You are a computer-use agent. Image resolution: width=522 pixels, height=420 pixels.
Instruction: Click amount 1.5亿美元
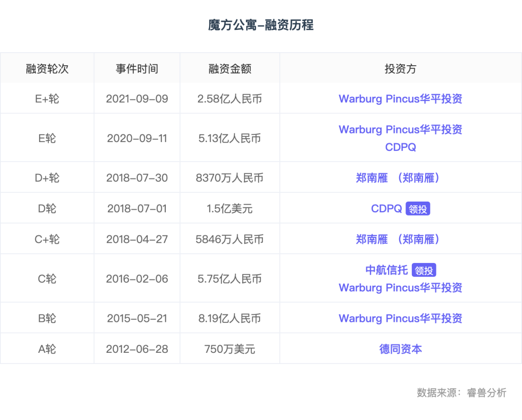230,209
